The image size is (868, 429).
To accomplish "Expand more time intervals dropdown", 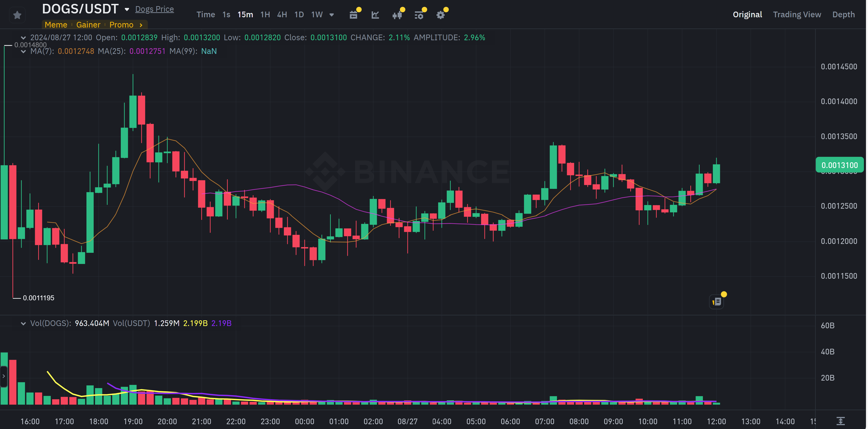I will coord(332,15).
